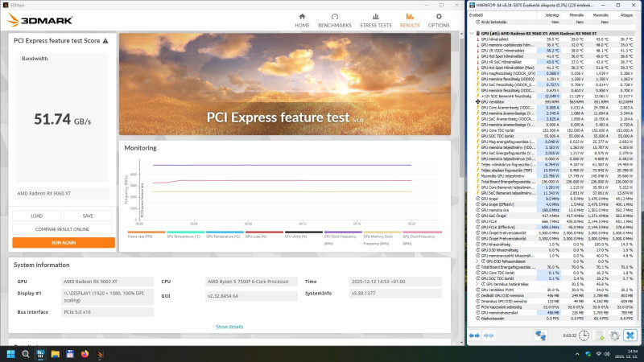
Task: Click COMPARE RESULT ONLINE
Action: point(62,229)
